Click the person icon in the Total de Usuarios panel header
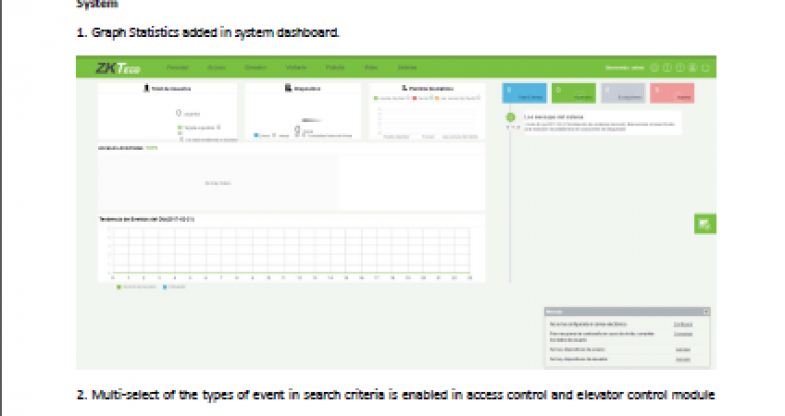 click(x=145, y=90)
